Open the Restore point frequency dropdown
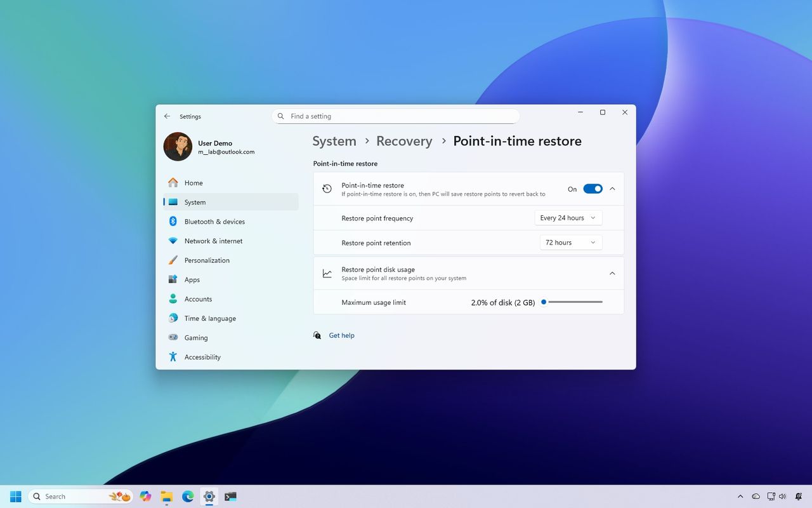The width and height of the screenshot is (812, 508). click(567, 218)
